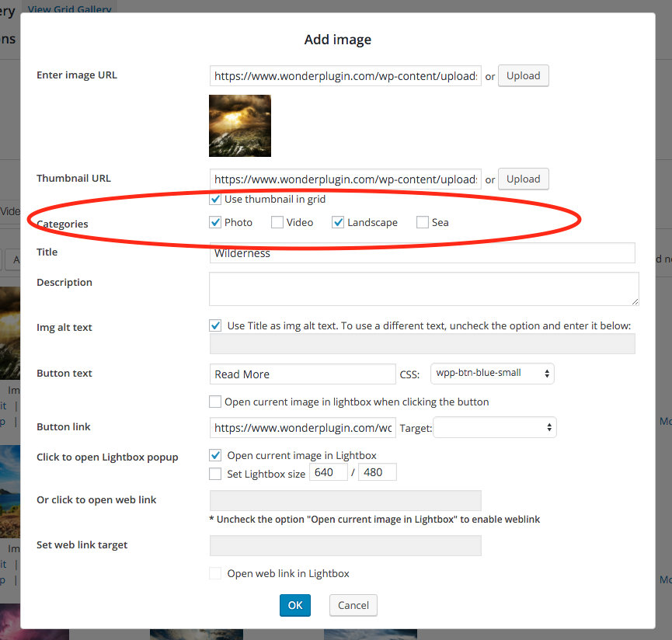Enable open image in lightbox when clicking button
Image resolution: width=672 pixels, height=640 pixels.
click(215, 402)
